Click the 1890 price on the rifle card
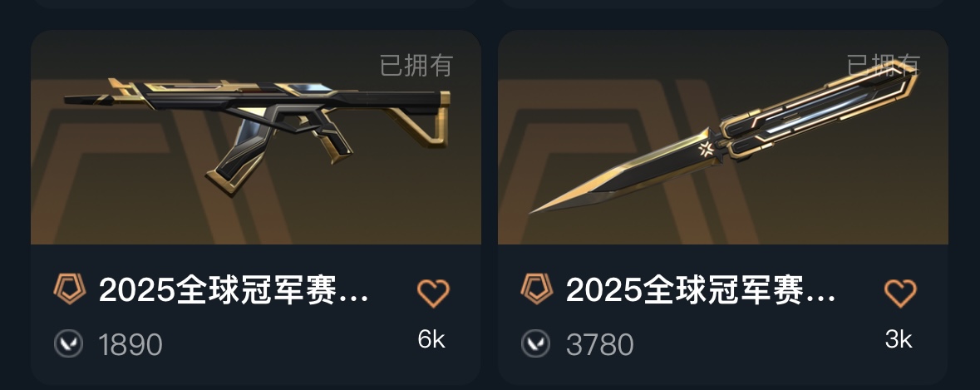Viewport: 980px width, 390px height. point(131,344)
